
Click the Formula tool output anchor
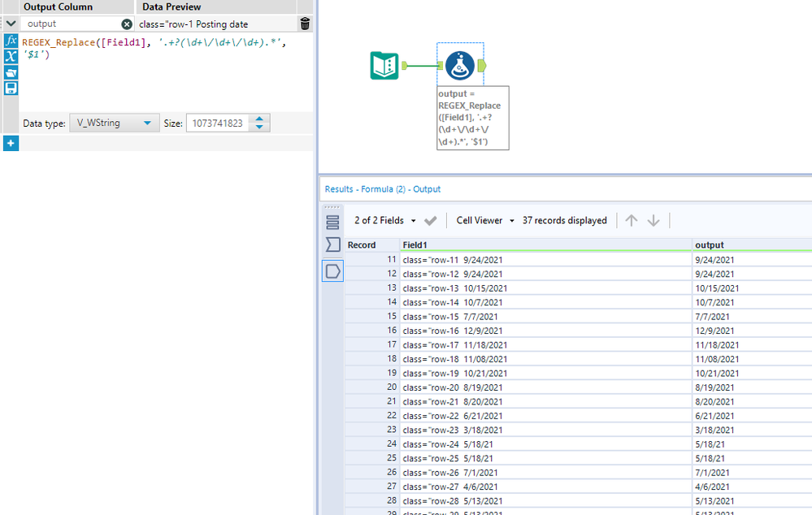[482, 66]
